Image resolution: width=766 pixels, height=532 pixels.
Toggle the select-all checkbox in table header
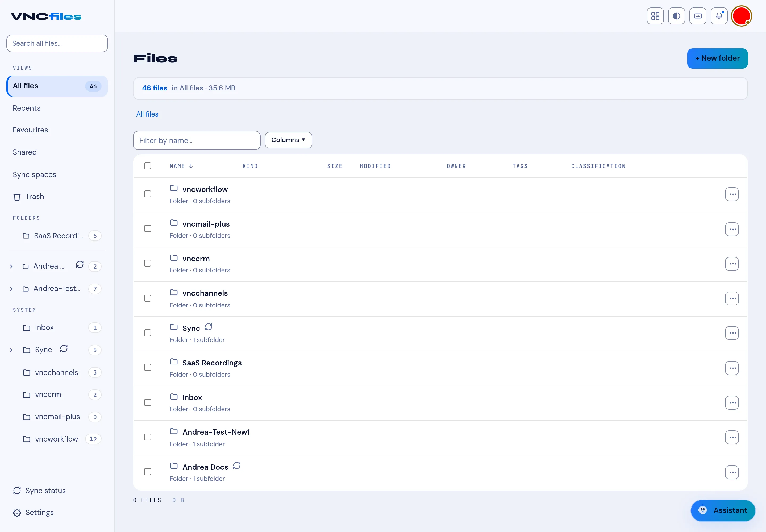(x=148, y=166)
